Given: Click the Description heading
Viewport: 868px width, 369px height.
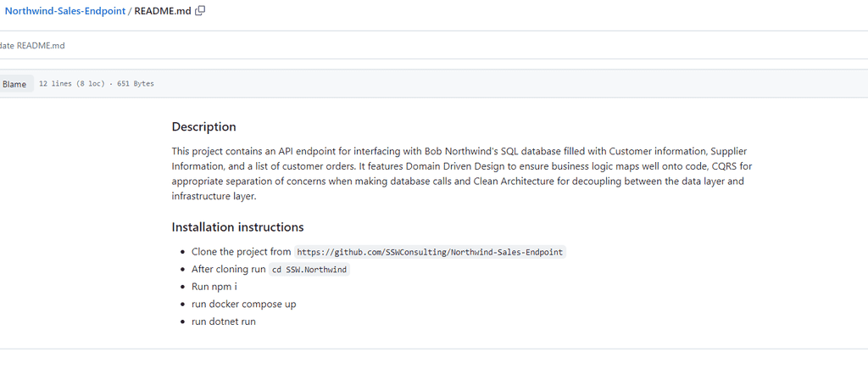Looking at the screenshot, I should coord(203,127).
